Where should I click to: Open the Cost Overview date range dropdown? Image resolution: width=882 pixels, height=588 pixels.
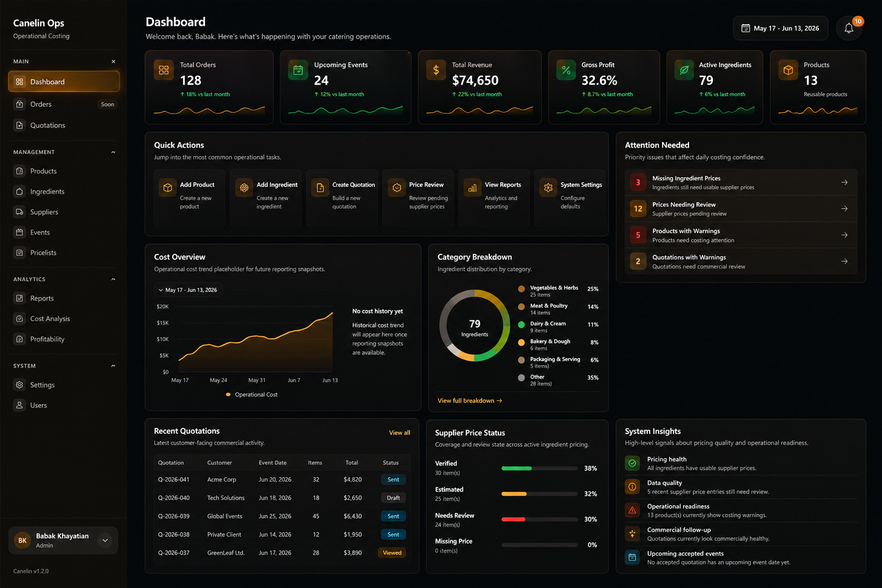coord(188,290)
